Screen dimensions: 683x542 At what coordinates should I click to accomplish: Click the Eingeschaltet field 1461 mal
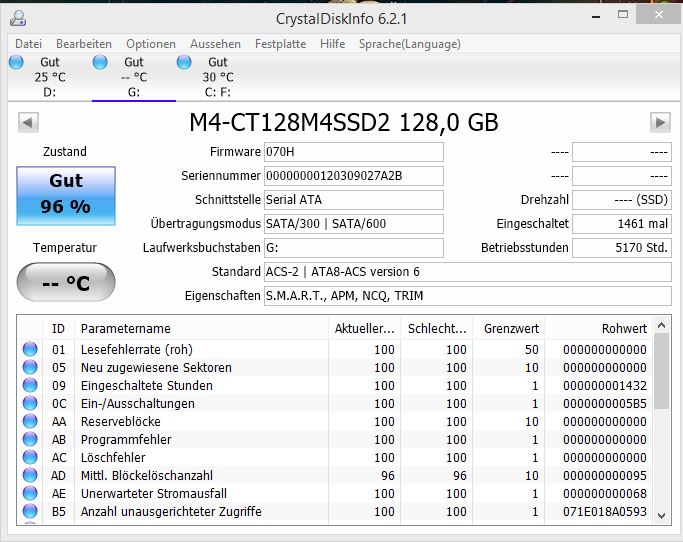[622, 224]
